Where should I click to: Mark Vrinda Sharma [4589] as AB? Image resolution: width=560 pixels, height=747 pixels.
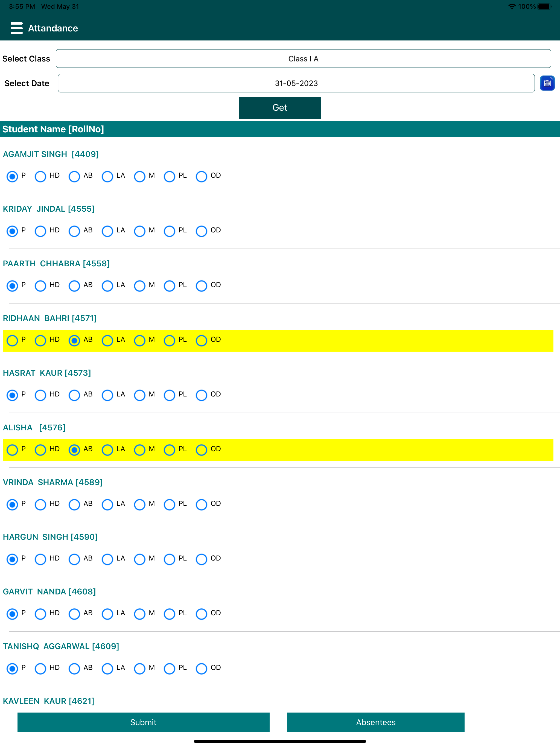pyautogui.click(x=74, y=504)
